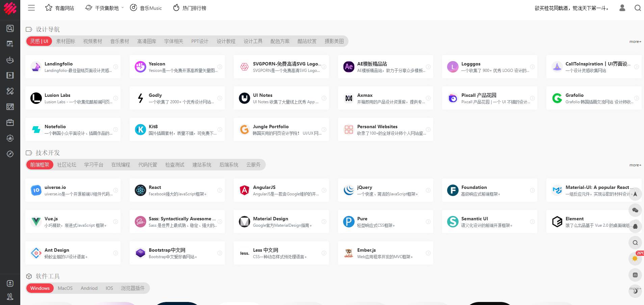Switch to the 云服务 tab
Viewport: 644px width, 305px height.
pos(253,165)
